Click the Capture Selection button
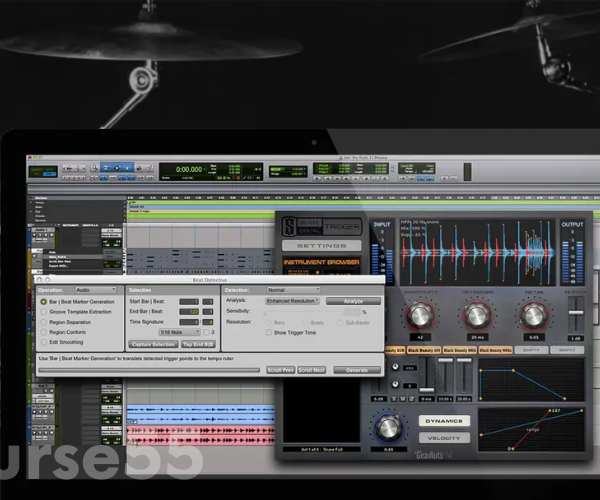This screenshot has height=500, width=600. click(x=153, y=344)
